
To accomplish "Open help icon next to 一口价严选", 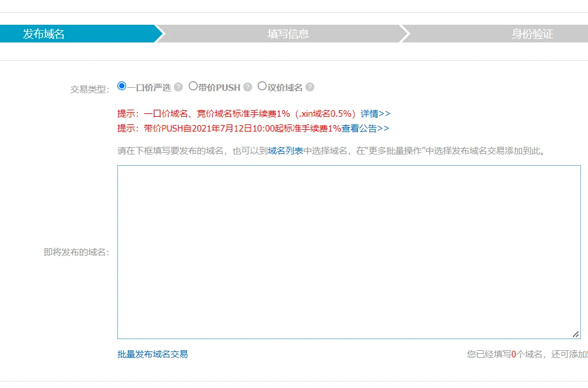I will click(x=179, y=87).
